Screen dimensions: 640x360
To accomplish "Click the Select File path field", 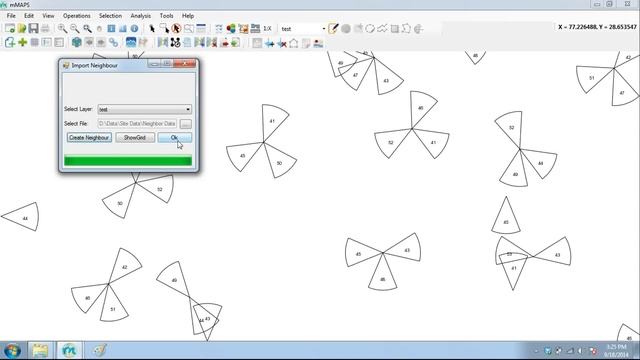I will [137, 123].
